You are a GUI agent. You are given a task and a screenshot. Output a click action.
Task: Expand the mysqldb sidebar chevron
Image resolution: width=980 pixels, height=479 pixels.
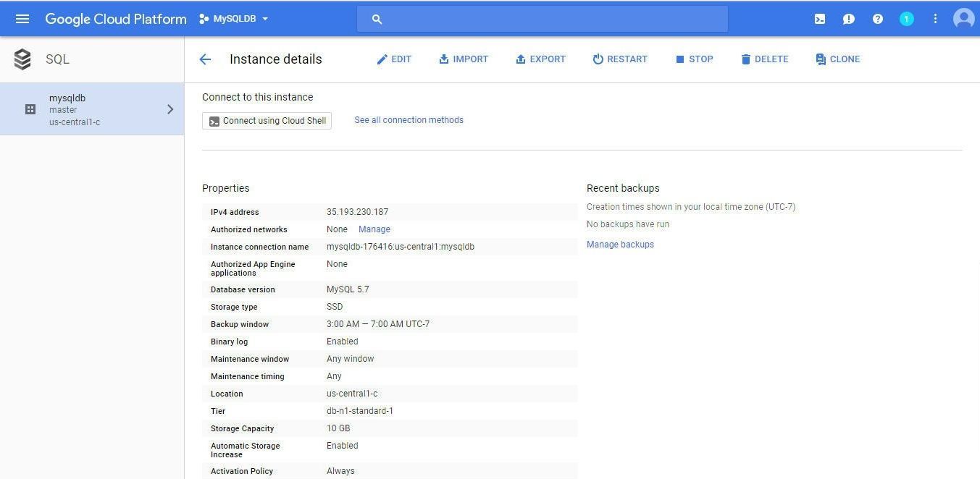point(170,109)
